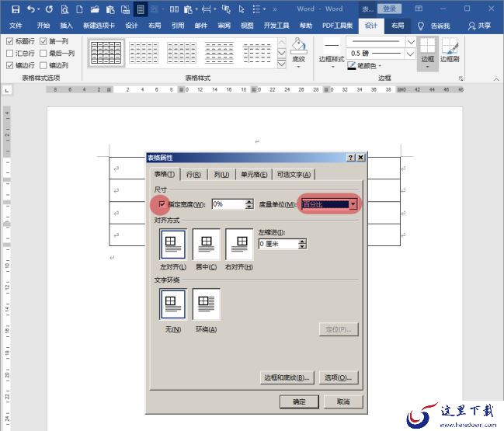Screen dimensions: 504x431
Task: Expand the pen line style dropdown
Action: tap(411, 42)
